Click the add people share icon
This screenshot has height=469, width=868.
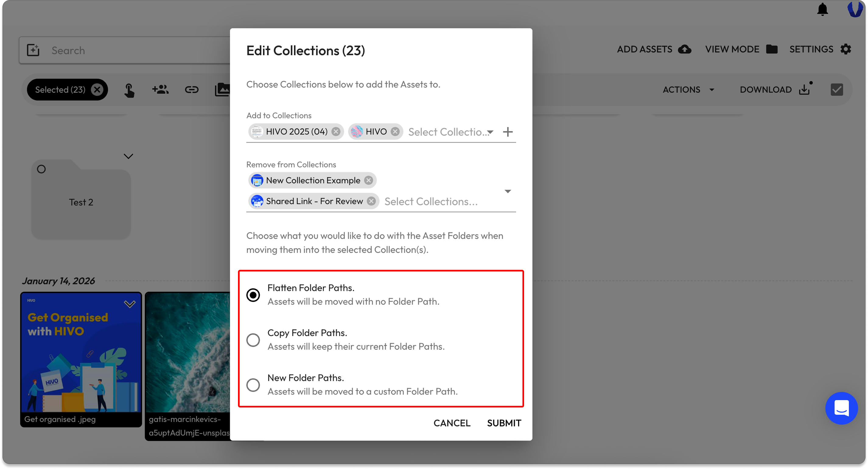pyautogui.click(x=160, y=90)
